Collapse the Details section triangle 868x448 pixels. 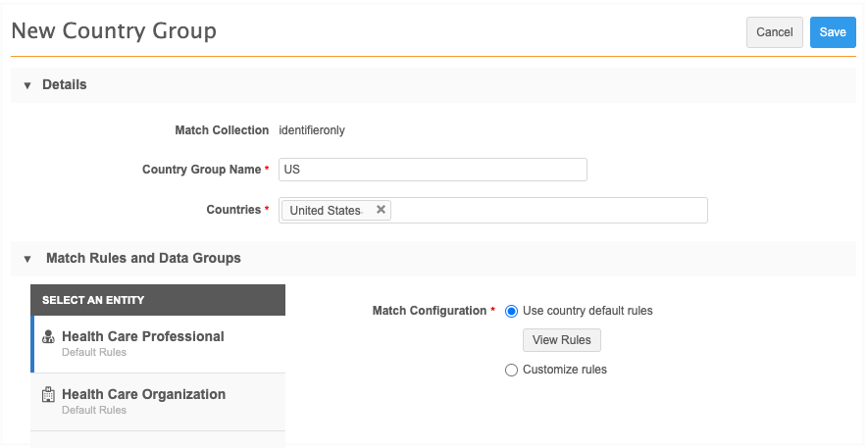tap(27, 85)
